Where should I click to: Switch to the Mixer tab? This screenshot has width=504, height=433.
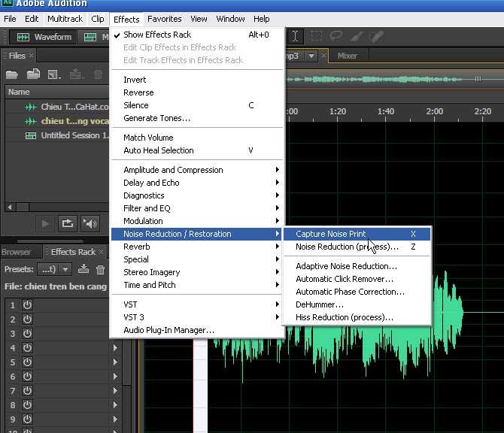tap(348, 56)
